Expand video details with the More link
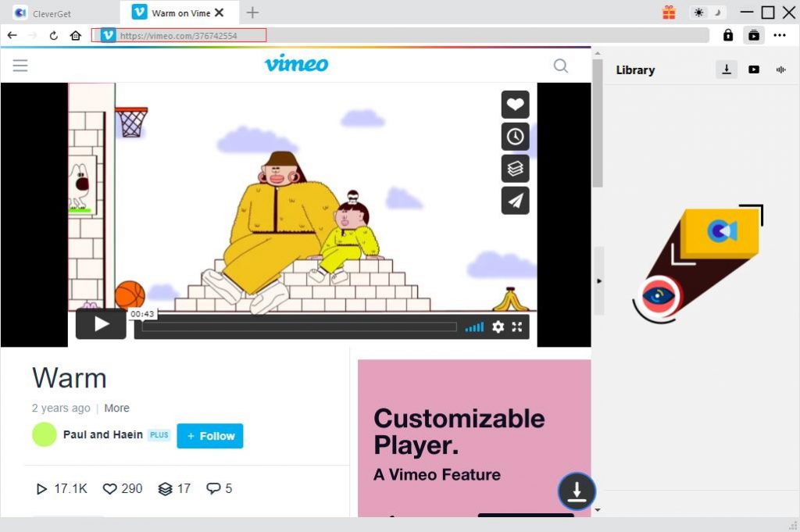 point(117,408)
